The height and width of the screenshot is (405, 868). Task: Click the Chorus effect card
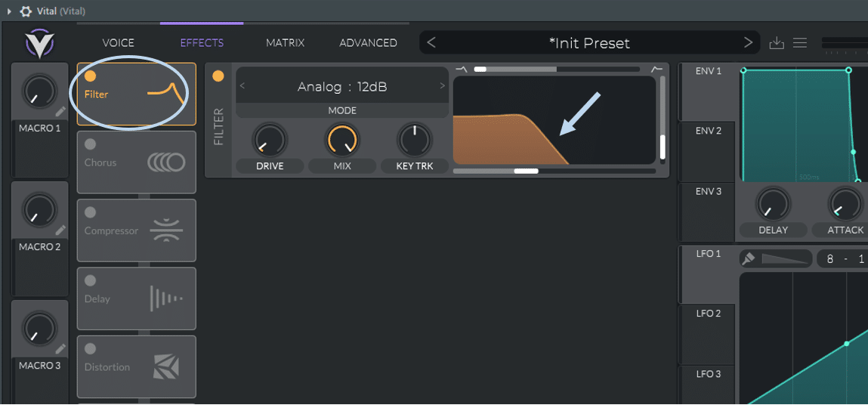[136, 162]
